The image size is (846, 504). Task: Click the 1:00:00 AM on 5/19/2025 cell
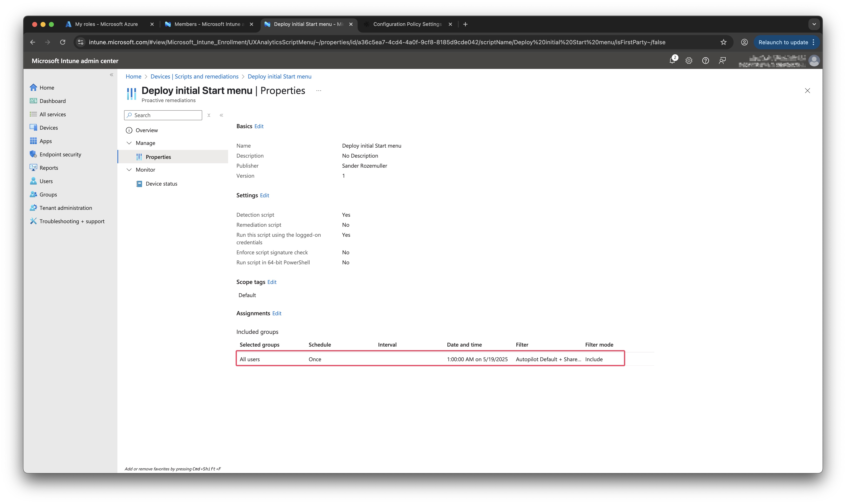pos(477,359)
